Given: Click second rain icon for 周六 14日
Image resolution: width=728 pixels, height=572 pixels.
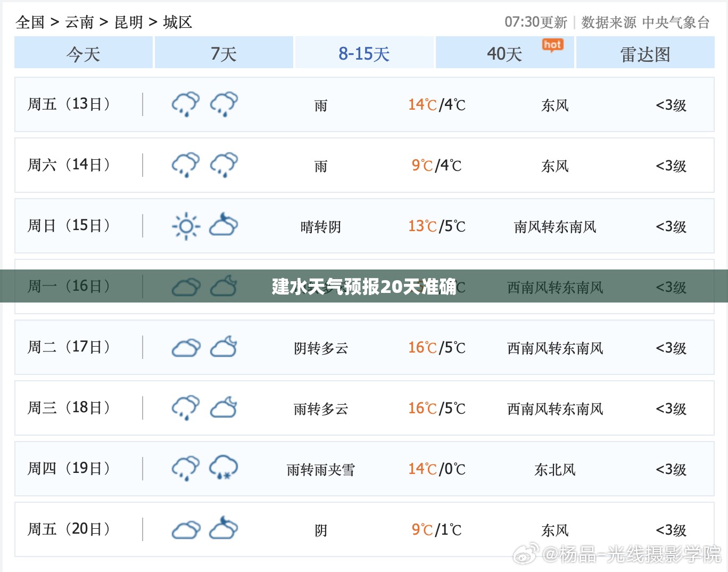Looking at the screenshot, I should coord(224,165).
